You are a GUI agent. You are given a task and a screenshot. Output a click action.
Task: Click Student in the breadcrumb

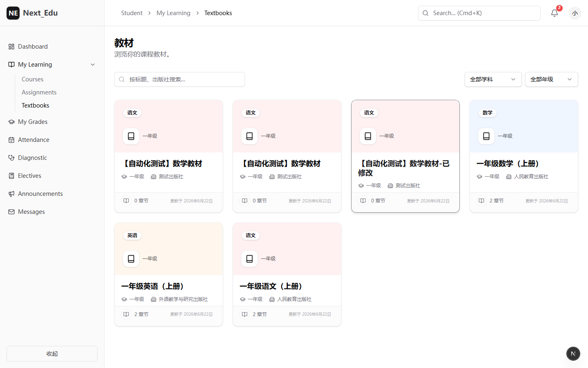[132, 13]
